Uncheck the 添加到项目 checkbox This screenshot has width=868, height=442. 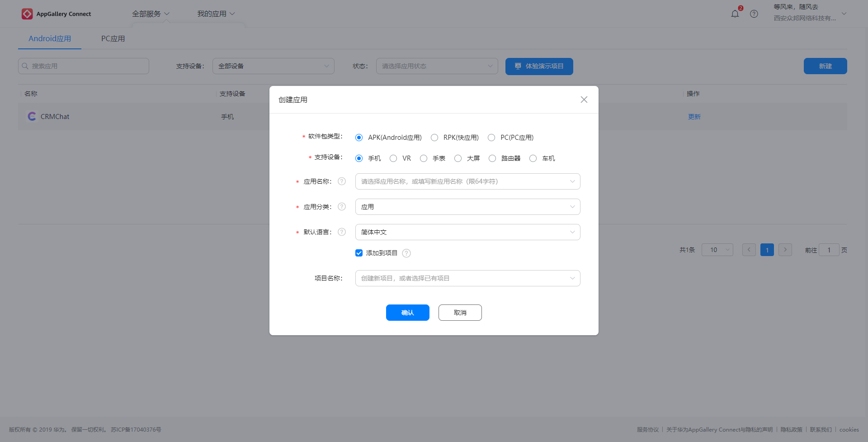pos(359,253)
